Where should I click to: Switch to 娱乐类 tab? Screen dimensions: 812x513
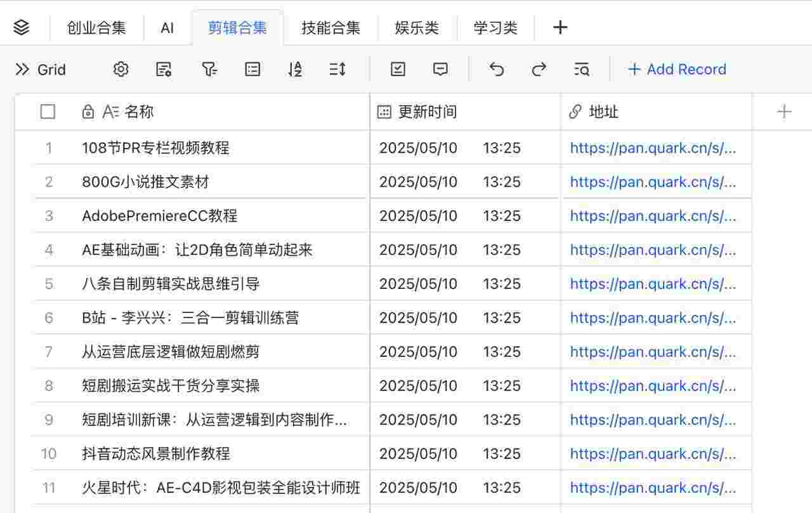(x=417, y=27)
